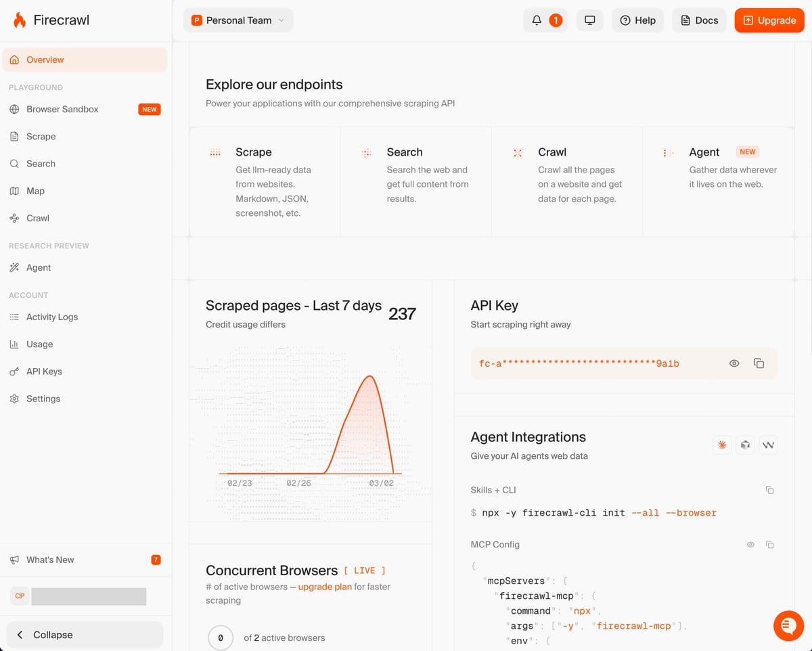Open the Wispr agent integration
Screen dimensions: 812x651
pos(768,445)
